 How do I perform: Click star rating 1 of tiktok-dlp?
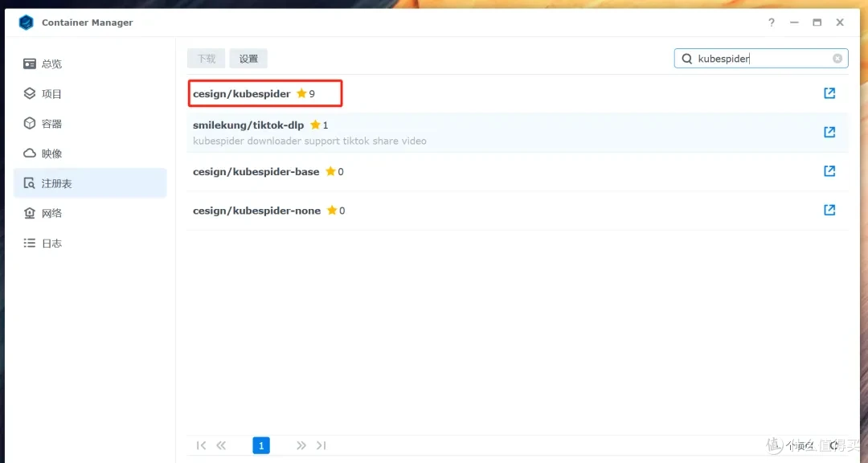(x=319, y=125)
